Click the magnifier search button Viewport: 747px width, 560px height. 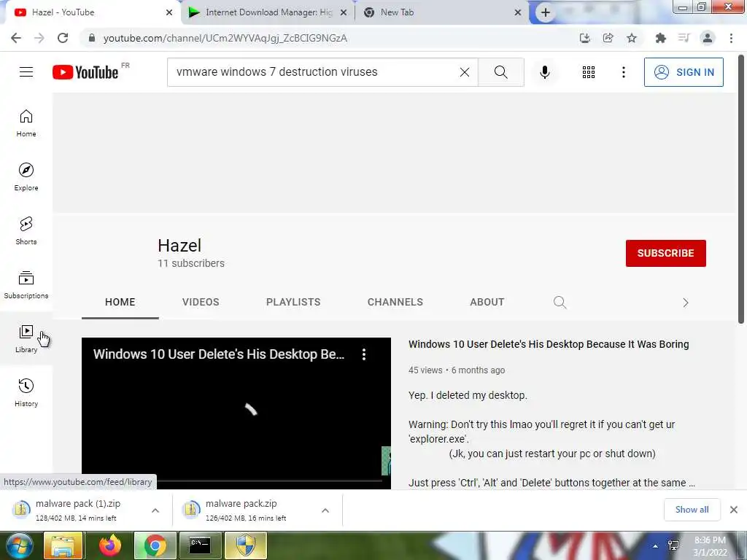500,72
